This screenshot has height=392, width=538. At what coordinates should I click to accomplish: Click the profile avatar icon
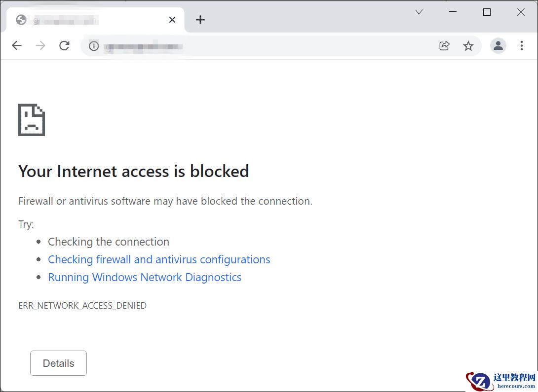[498, 45]
